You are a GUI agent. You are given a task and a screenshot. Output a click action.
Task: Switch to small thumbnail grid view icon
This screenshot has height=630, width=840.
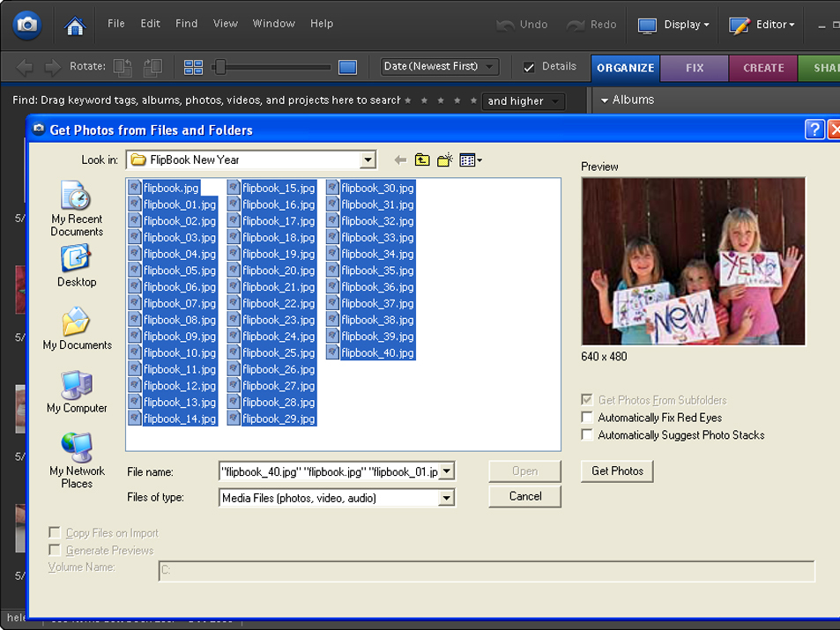tap(193, 67)
